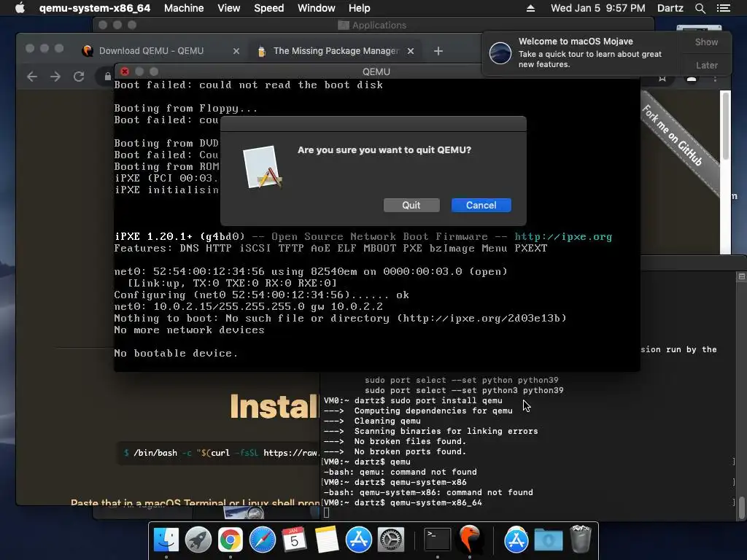This screenshot has height=560, width=747.
Task: Close the Download QEMU tab
Action: click(x=236, y=51)
